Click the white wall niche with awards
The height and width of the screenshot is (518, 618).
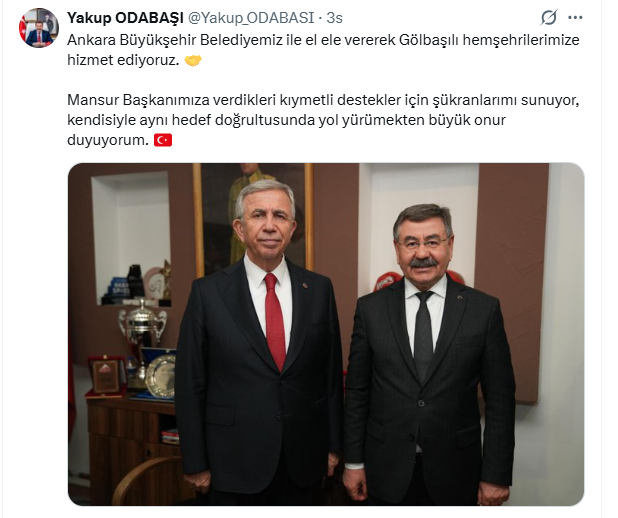pyautogui.click(x=131, y=239)
